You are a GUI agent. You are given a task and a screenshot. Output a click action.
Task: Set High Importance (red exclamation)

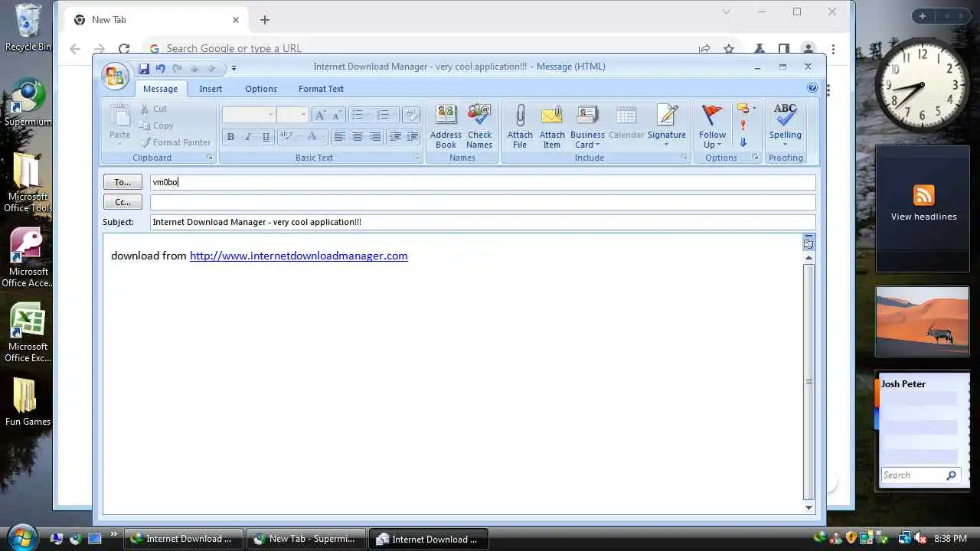(x=743, y=126)
